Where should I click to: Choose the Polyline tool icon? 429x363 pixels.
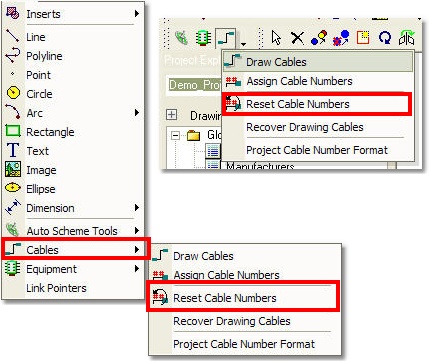point(13,56)
